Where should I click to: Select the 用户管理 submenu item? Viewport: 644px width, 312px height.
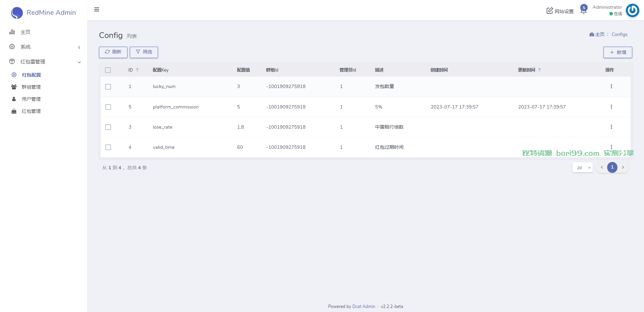pos(44,99)
